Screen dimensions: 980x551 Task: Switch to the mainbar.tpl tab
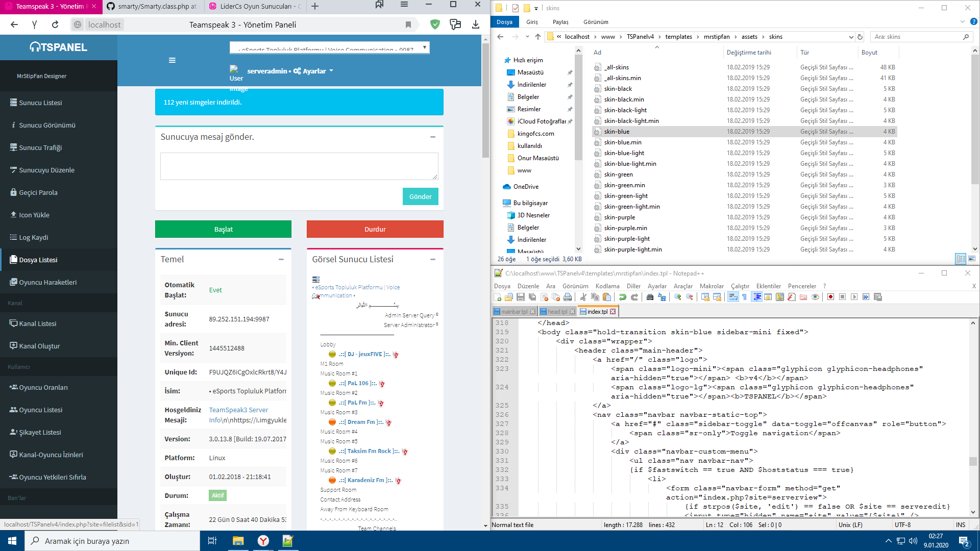(x=514, y=312)
